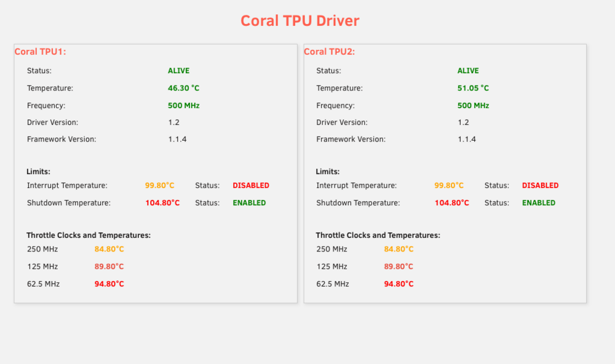
Task: Click TPU2 62.5 MHz throttle clock label
Action: [x=333, y=284]
